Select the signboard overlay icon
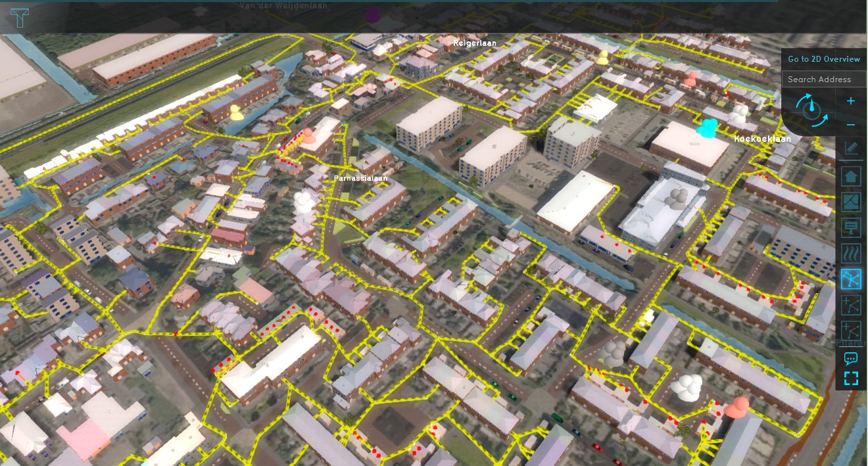Viewport: 868px width, 466px height. (851, 227)
